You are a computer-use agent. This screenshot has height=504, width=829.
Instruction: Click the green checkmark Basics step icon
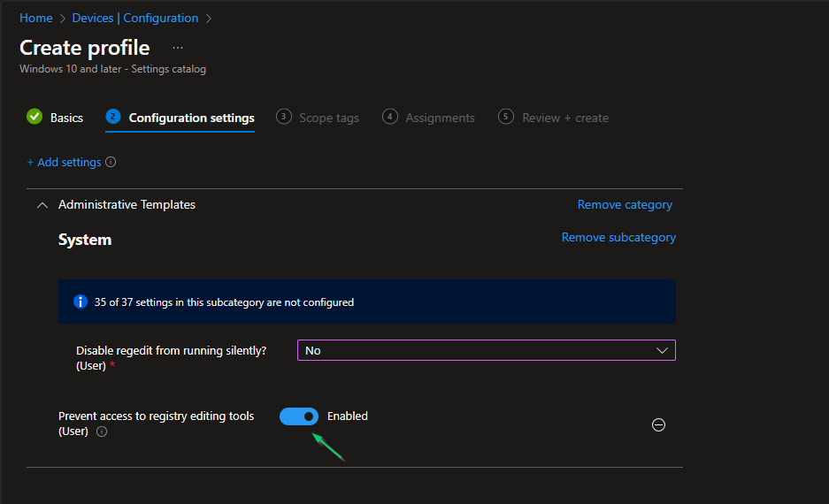35,117
